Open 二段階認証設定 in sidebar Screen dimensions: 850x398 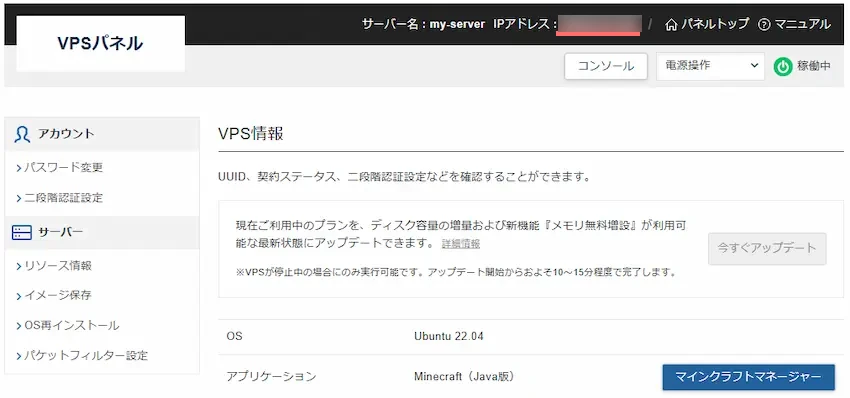pos(63,198)
